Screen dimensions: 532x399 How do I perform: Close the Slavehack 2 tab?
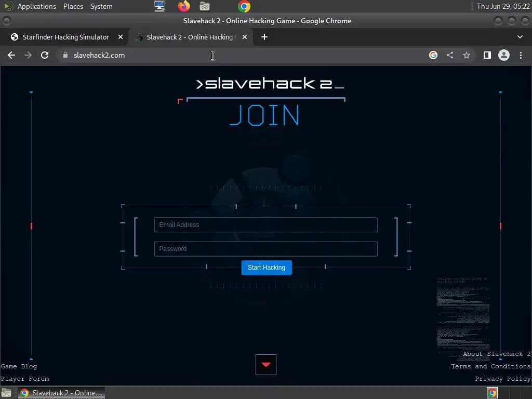pos(245,37)
